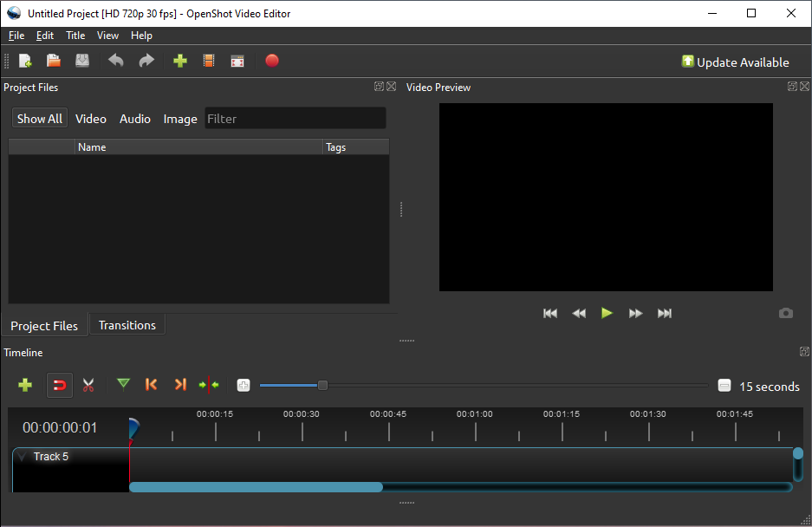Click the 00:00:00:01 timecode display
812x527 pixels.
pyautogui.click(x=60, y=427)
